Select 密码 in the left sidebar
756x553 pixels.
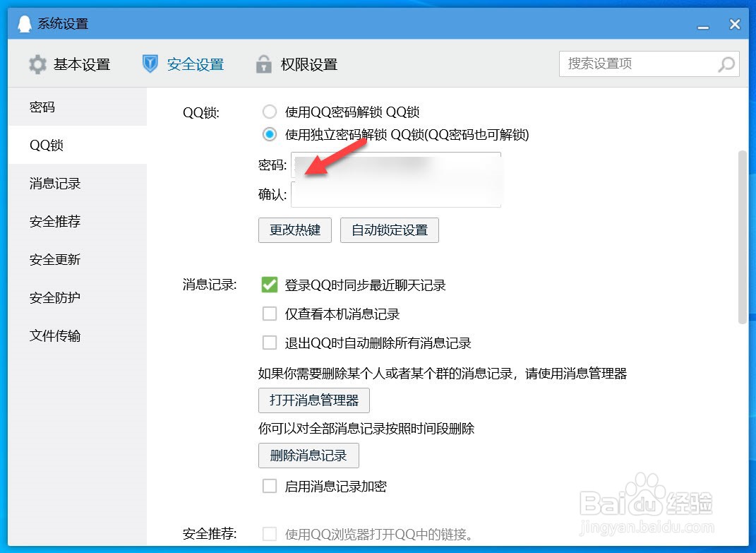[42, 107]
